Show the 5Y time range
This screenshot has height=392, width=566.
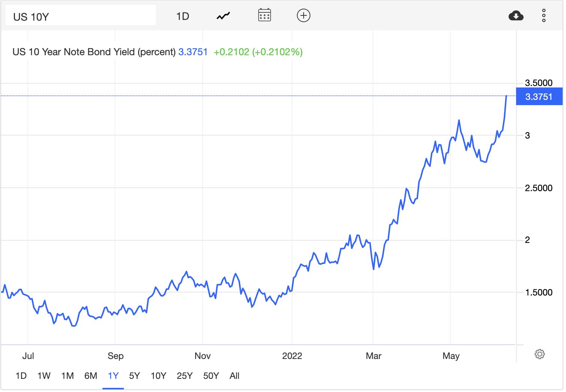134,376
